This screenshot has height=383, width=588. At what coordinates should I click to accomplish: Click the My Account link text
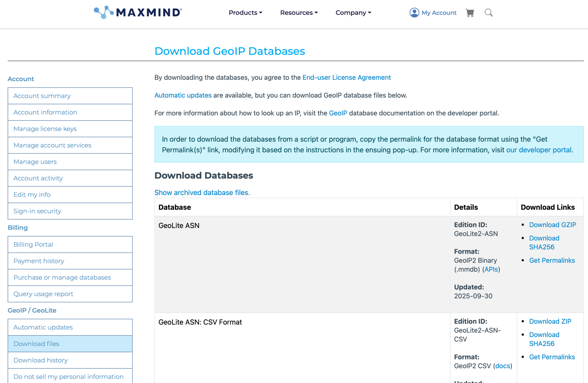coord(439,13)
